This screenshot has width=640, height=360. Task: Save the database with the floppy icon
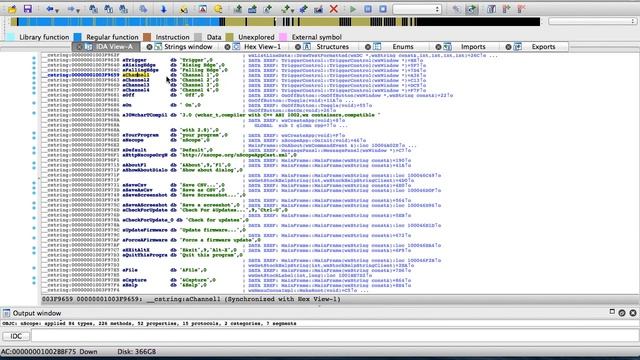(x=27, y=9)
